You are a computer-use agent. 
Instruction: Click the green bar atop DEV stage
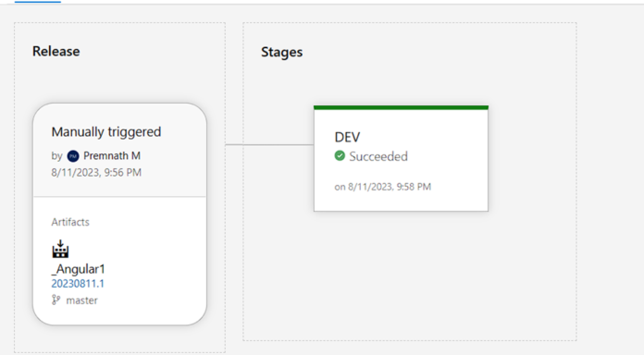(x=401, y=107)
